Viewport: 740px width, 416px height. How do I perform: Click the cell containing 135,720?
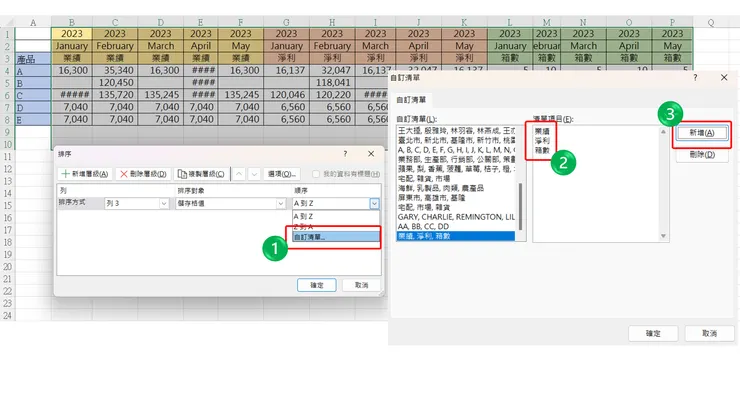115,95
